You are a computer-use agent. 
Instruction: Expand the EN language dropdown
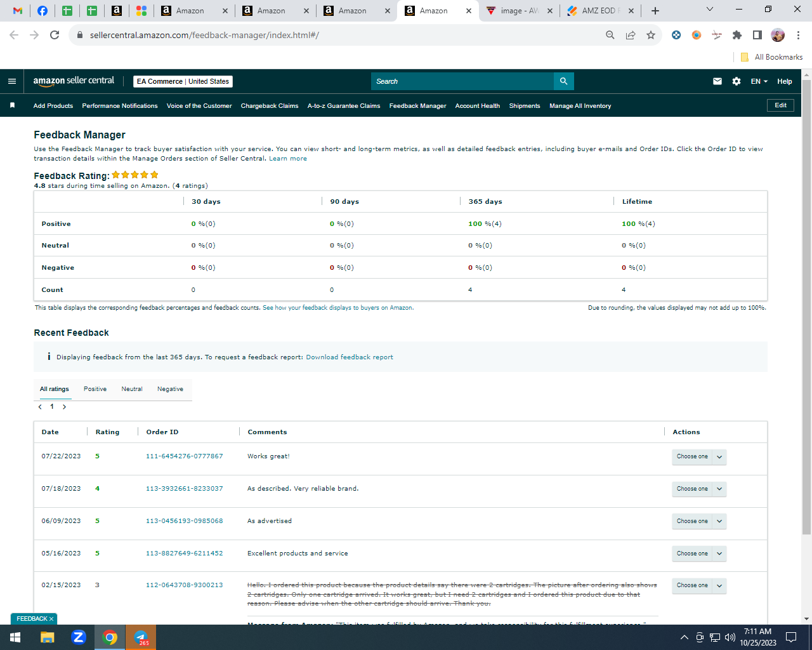click(x=759, y=81)
